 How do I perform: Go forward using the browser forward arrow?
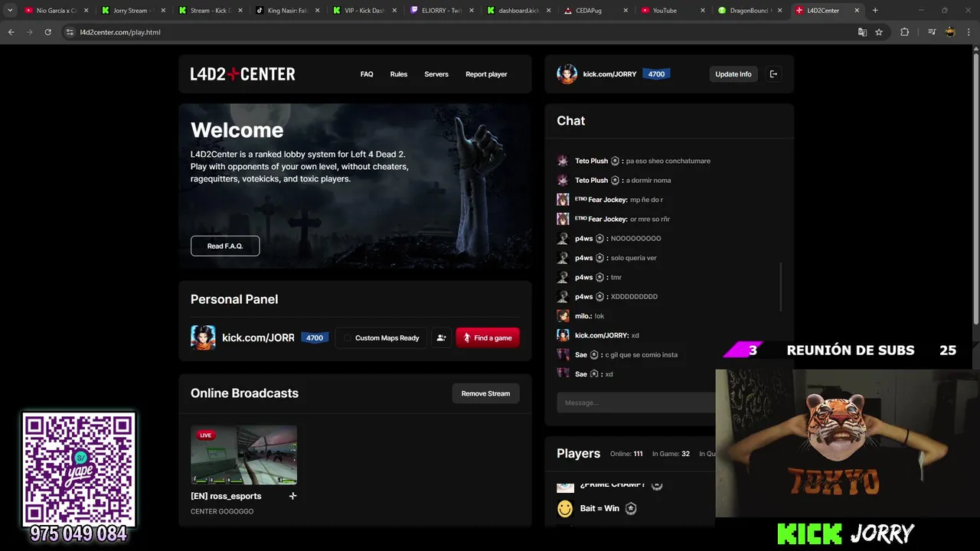click(29, 32)
